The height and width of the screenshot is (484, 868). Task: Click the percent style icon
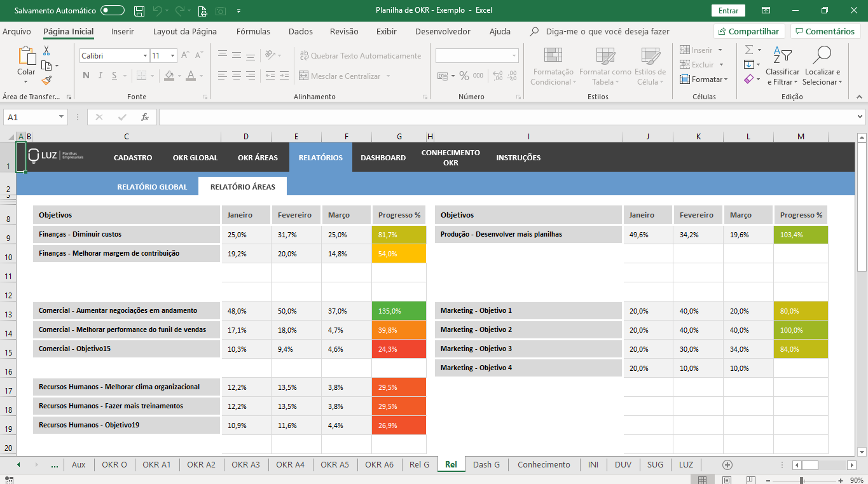pyautogui.click(x=464, y=76)
